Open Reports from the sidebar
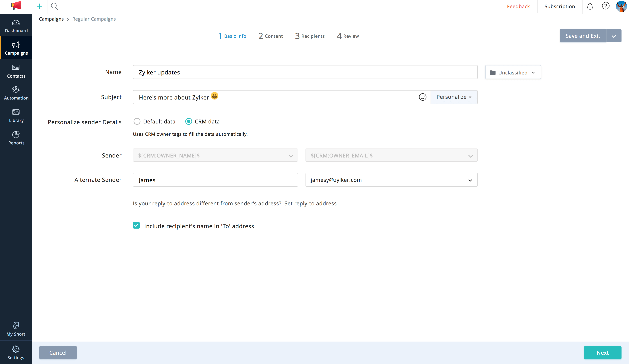The height and width of the screenshot is (364, 629). [16, 138]
